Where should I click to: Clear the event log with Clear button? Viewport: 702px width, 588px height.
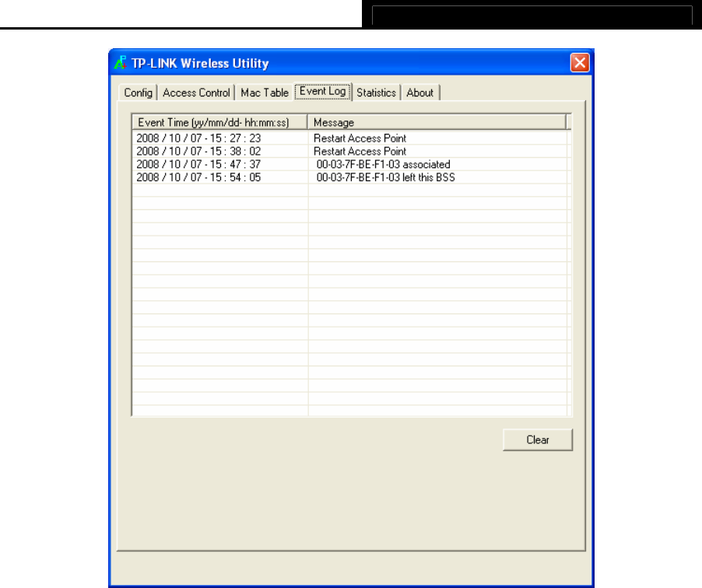[538, 440]
